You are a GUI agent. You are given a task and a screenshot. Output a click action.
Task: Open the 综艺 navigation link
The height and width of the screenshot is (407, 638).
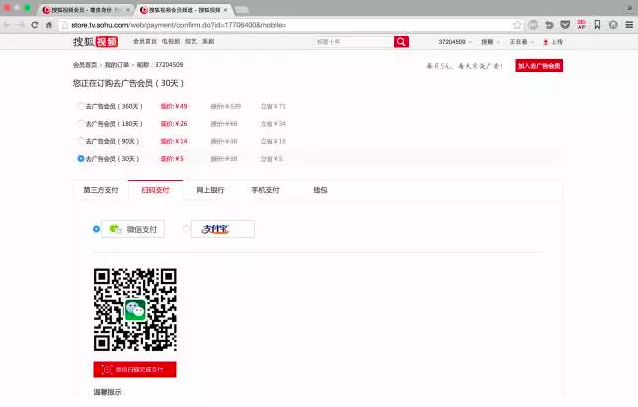coord(191,42)
